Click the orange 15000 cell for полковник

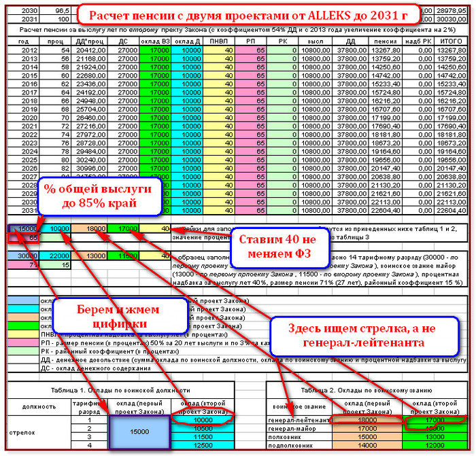click(367, 437)
